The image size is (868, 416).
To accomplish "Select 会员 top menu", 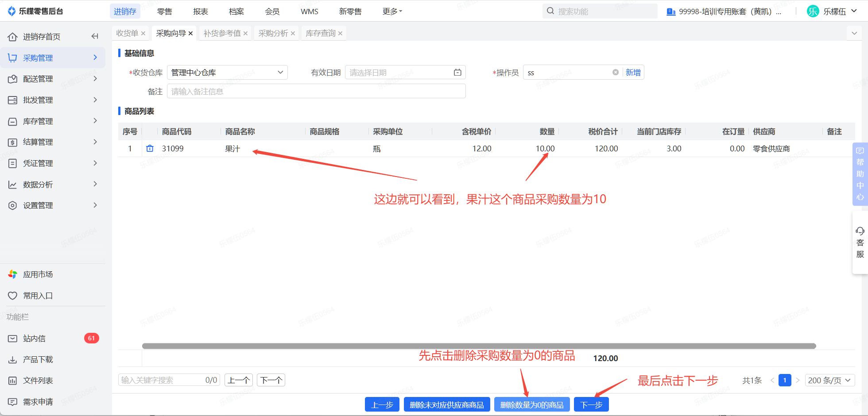I will point(272,11).
